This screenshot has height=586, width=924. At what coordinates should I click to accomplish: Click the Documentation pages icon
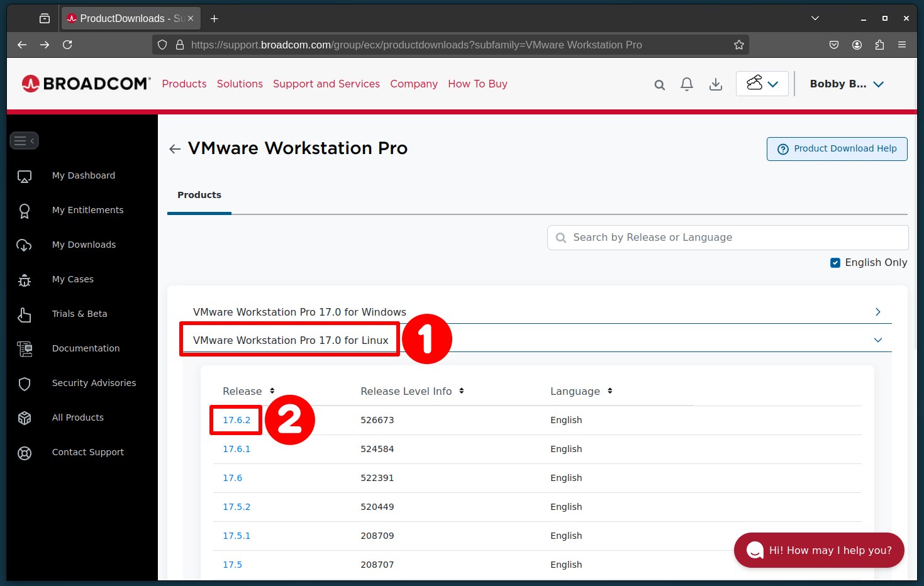tap(25, 349)
